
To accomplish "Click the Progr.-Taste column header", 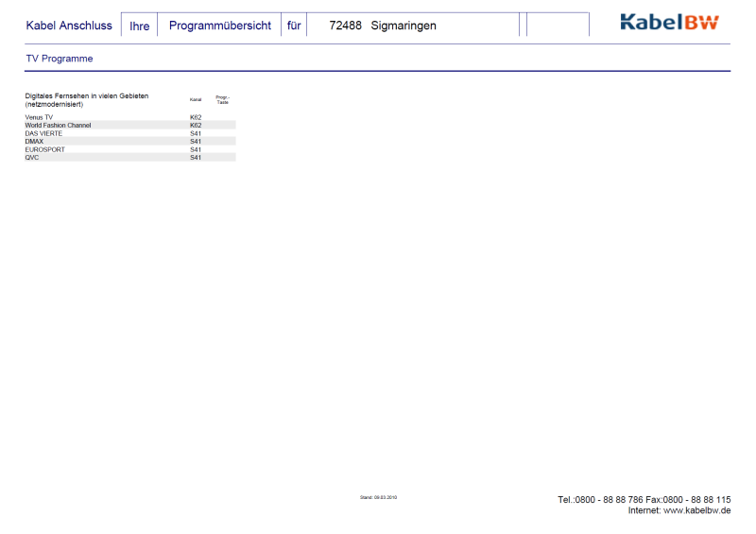I will (x=222, y=99).
